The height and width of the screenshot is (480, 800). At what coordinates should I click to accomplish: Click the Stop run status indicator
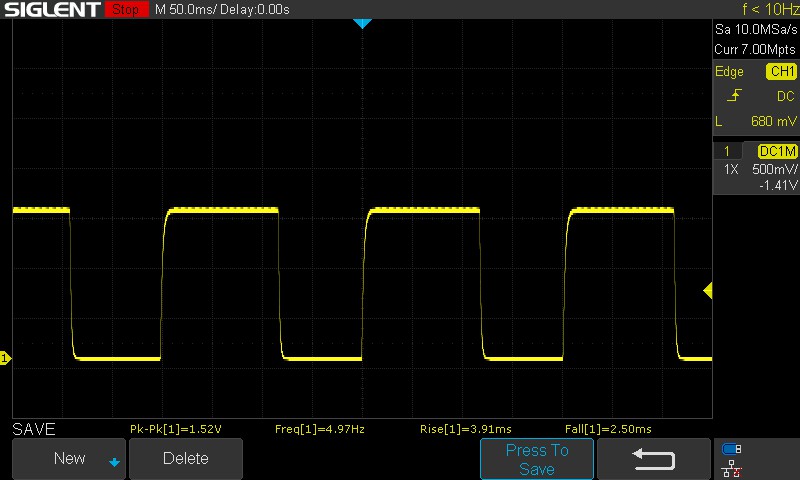coord(126,9)
